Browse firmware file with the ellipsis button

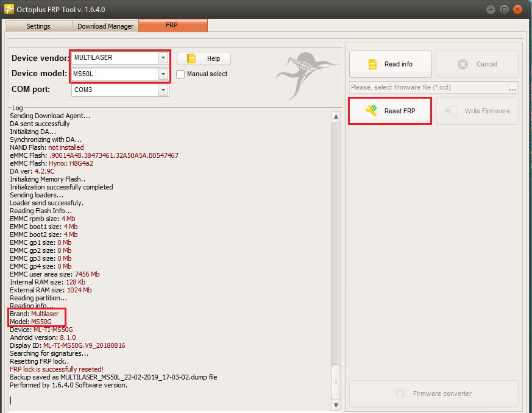[x=512, y=88]
